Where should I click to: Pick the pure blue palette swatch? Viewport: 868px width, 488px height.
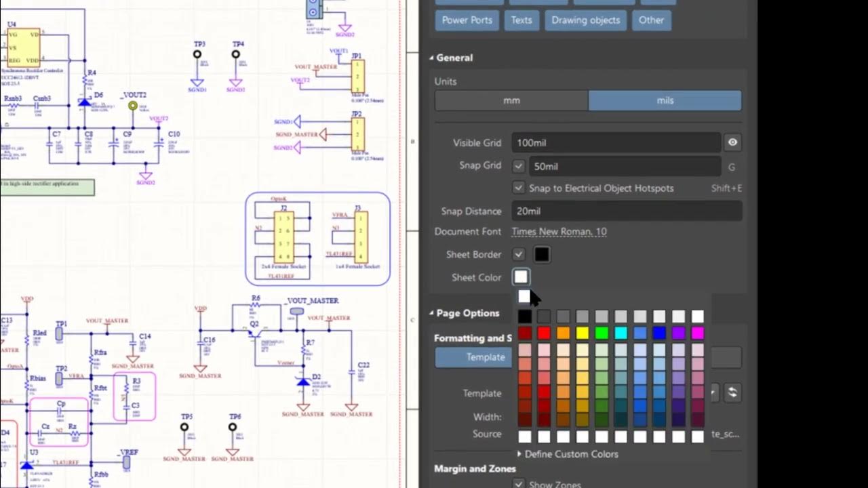pyautogui.click(x=659, y=333)
